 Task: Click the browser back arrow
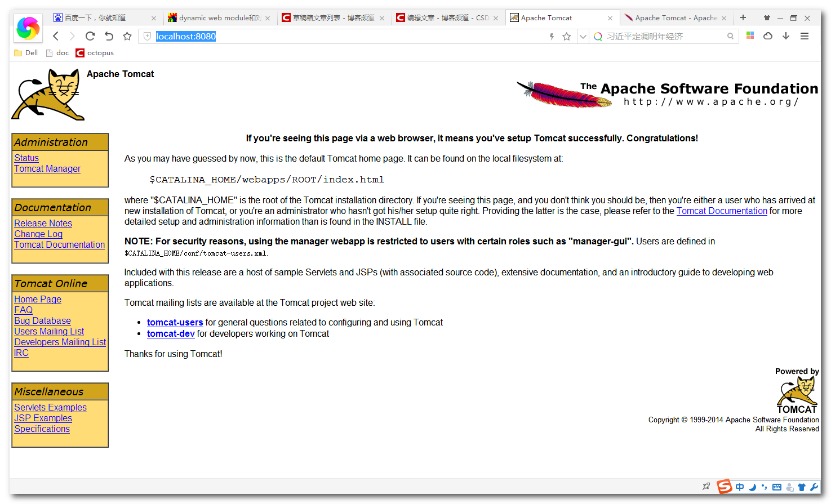[56, 36]
